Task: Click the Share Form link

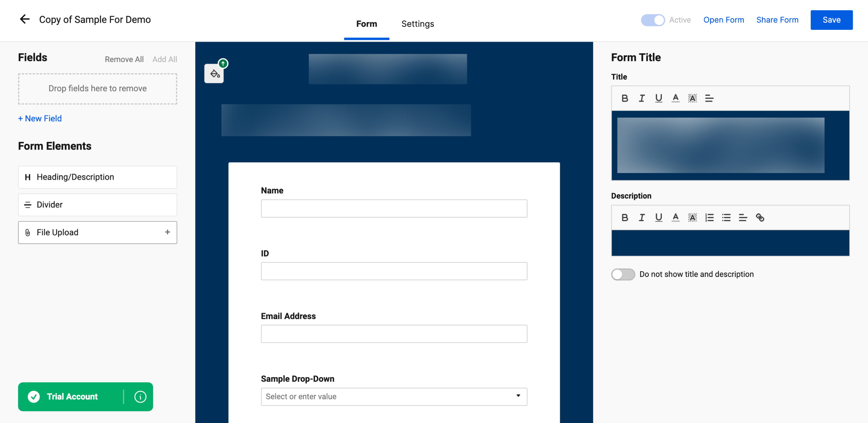Action: [777, 20]
